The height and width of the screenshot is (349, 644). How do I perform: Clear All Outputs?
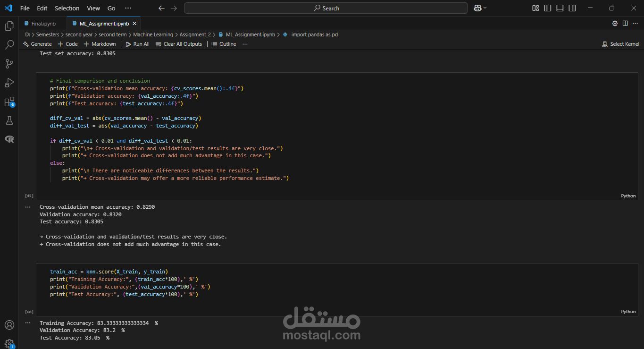pos(179,44)
